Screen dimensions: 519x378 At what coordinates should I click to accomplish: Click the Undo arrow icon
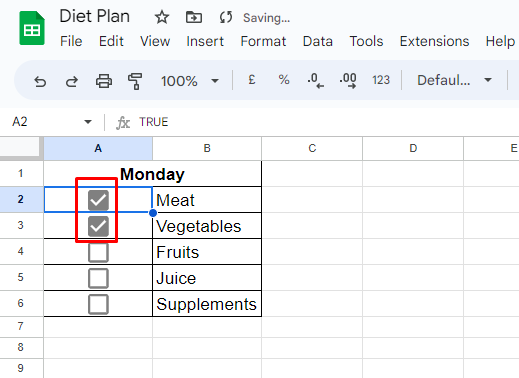(40, 81)
